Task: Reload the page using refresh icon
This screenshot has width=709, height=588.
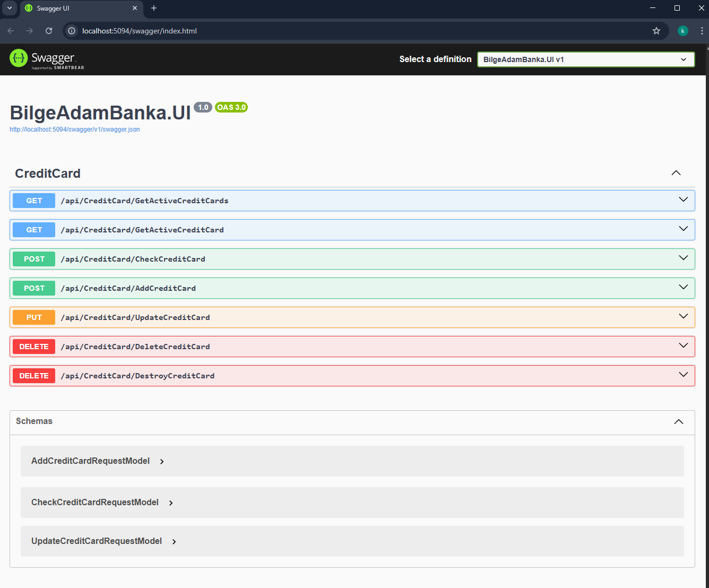Action: (49, 31)
